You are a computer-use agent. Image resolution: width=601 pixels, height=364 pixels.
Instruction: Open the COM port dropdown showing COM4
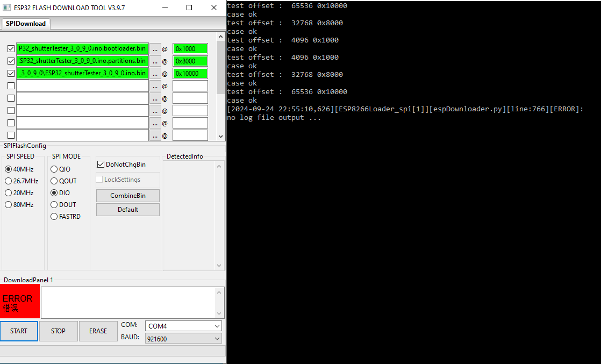tap(183, 326)
